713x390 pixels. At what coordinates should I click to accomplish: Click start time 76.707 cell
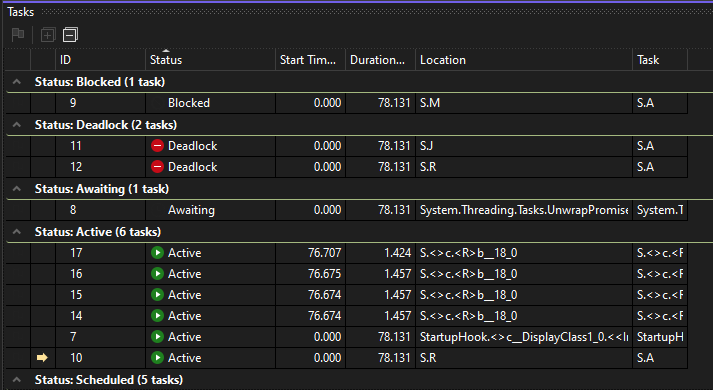point(310,253)
